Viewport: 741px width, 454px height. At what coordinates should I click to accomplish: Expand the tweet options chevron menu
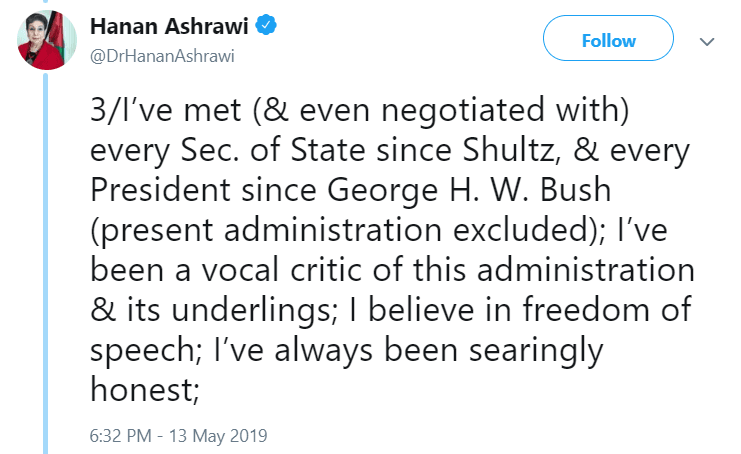click(707, 42)
